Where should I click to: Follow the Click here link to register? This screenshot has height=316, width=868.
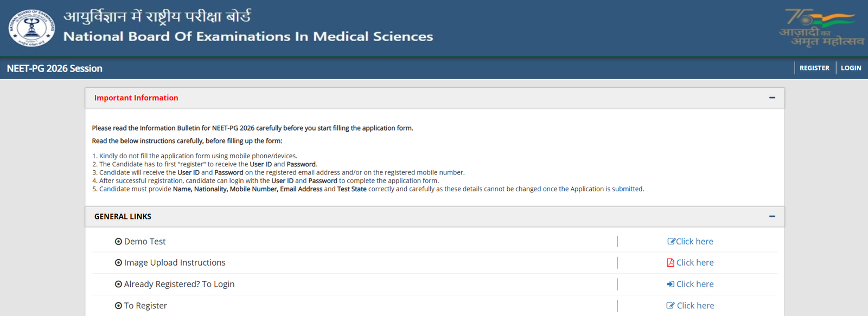click(x=695, y=306)
